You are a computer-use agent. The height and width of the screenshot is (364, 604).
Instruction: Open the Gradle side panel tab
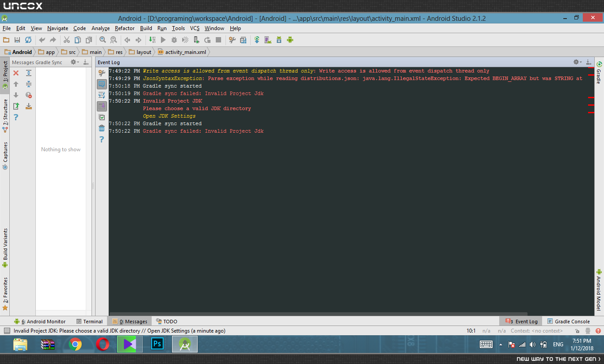click(599, 73)
